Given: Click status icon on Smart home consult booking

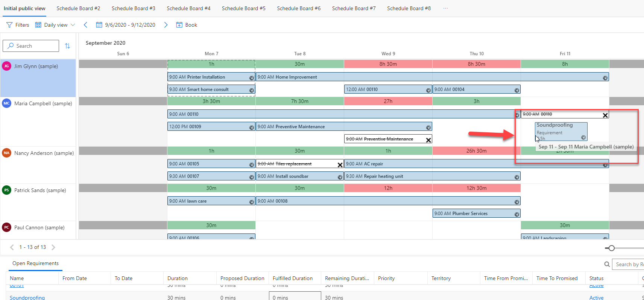Looking at the screenshot, I should [252, 90].
